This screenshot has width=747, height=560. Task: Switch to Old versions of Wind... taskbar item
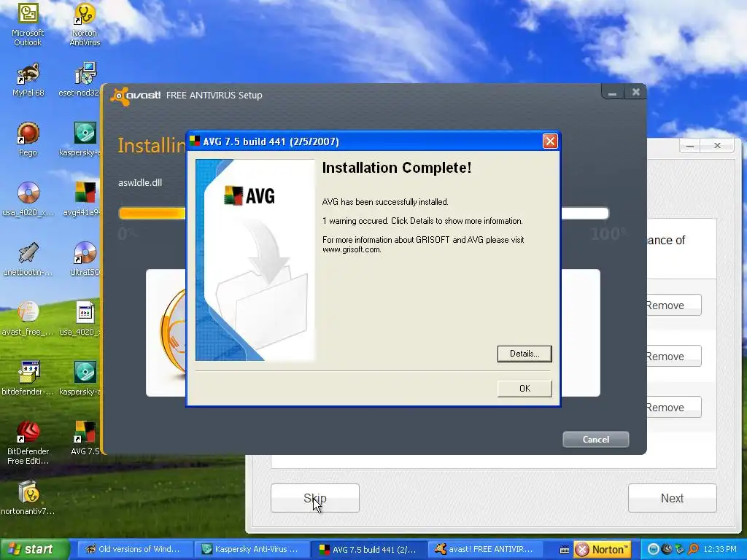[133, 550]
